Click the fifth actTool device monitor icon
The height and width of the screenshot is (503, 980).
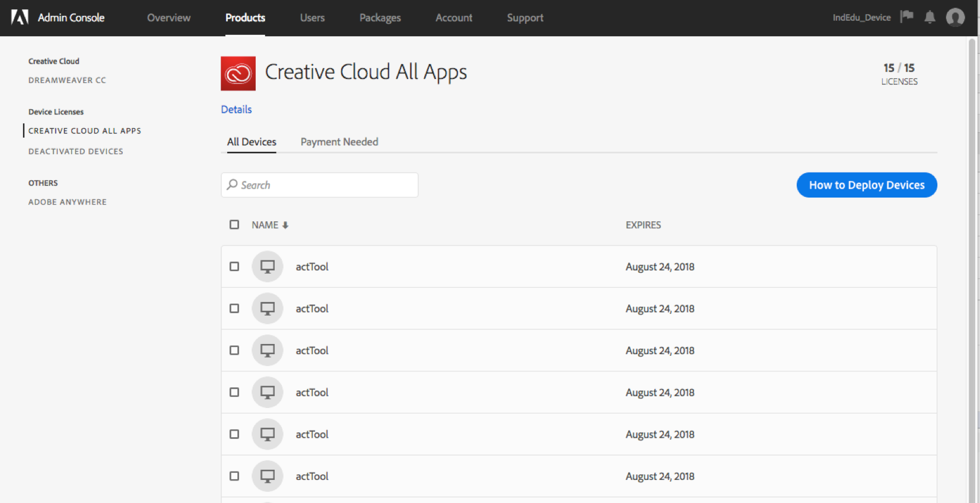(268, 434)
